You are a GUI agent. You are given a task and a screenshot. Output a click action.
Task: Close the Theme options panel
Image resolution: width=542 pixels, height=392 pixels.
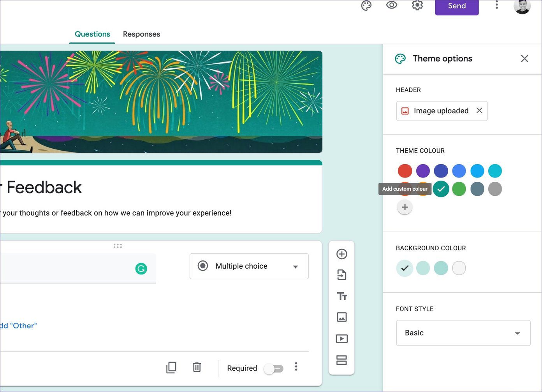(x=524, y=58)
